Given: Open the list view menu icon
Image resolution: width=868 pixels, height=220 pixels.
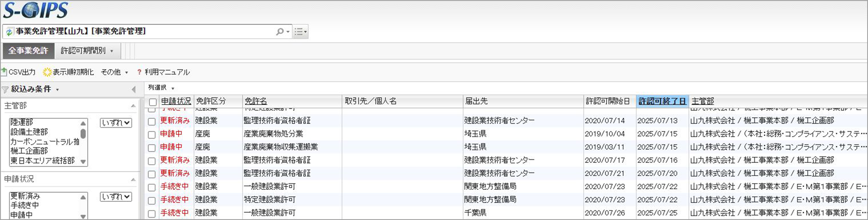Looking at the screenshot, I should tap(300, 32).
